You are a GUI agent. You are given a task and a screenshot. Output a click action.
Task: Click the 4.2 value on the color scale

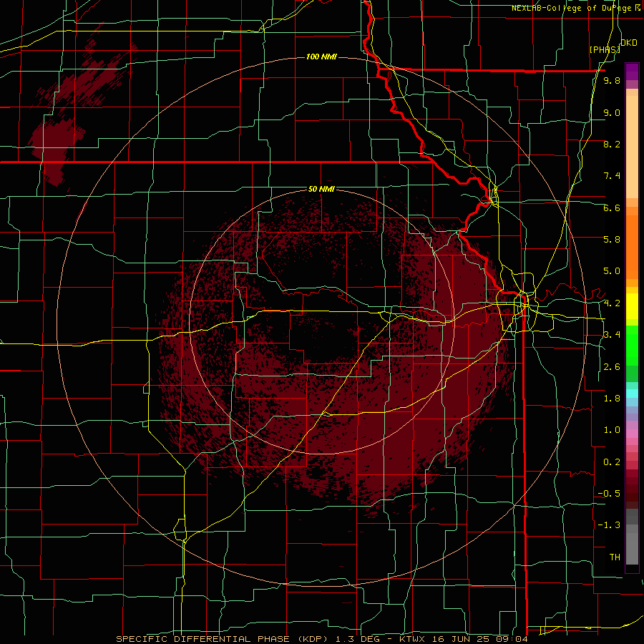coord(612,303)
